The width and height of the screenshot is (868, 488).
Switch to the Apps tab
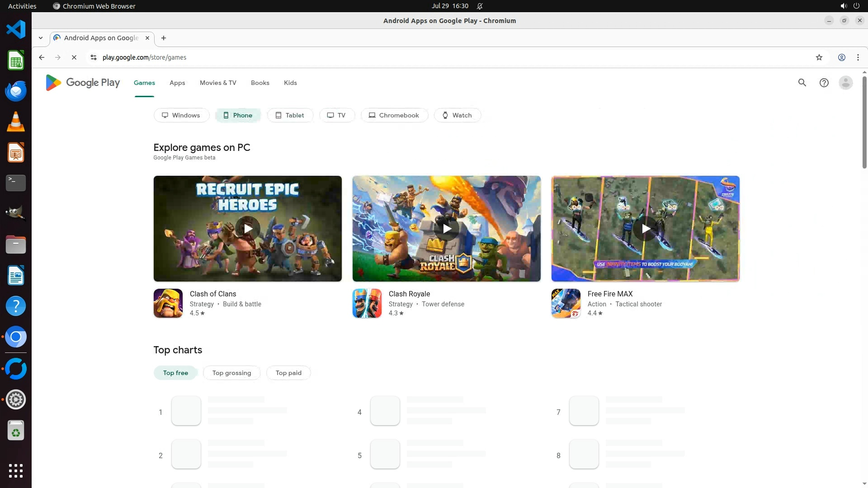coord(177,83)
